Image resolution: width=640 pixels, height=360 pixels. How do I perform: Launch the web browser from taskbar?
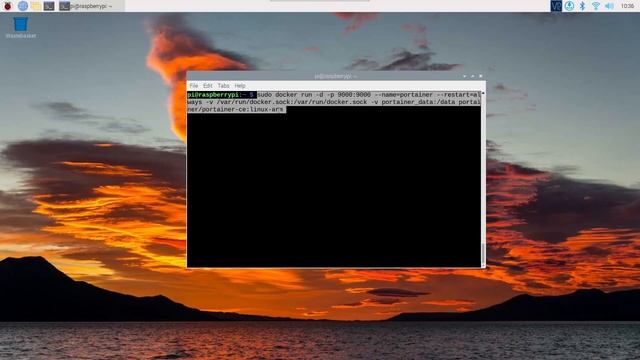(x=23, y=6)
